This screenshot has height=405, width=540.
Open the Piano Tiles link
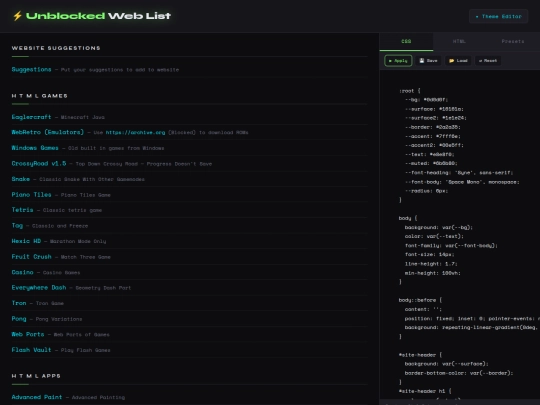[31, 195]
